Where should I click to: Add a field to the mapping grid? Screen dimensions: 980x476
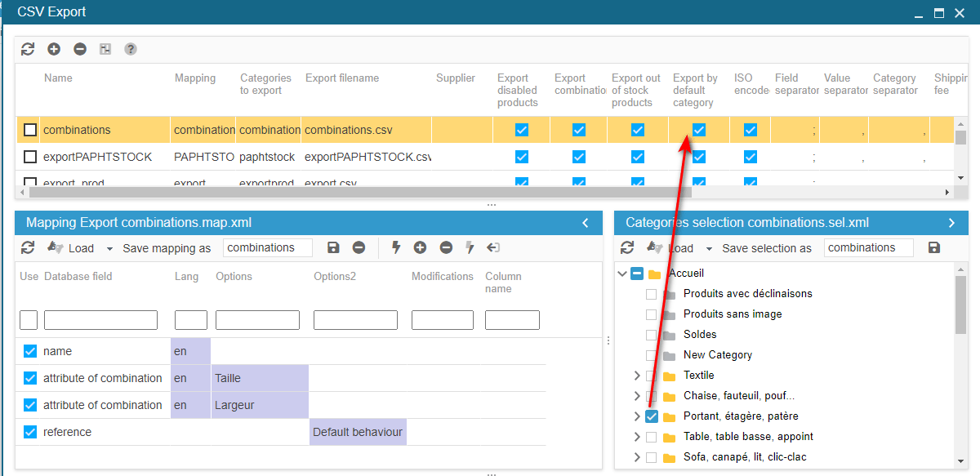coord(420,248)
